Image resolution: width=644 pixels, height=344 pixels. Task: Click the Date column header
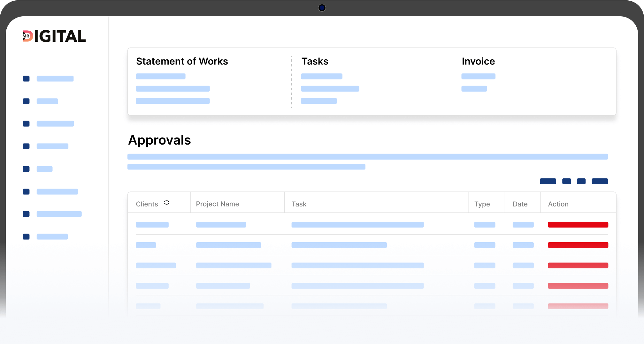point(520,204)
